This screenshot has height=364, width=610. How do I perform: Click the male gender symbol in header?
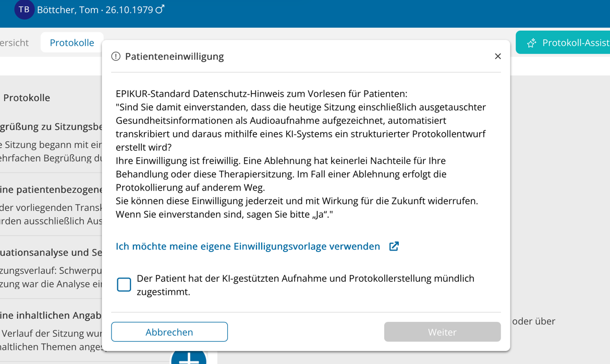pyautogui.click(x=160, y=9)
